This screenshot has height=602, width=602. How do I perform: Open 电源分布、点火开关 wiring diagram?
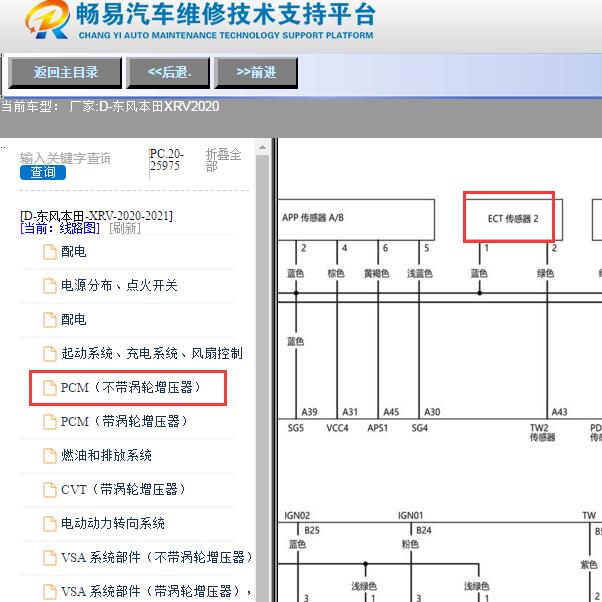click(119, 286)
